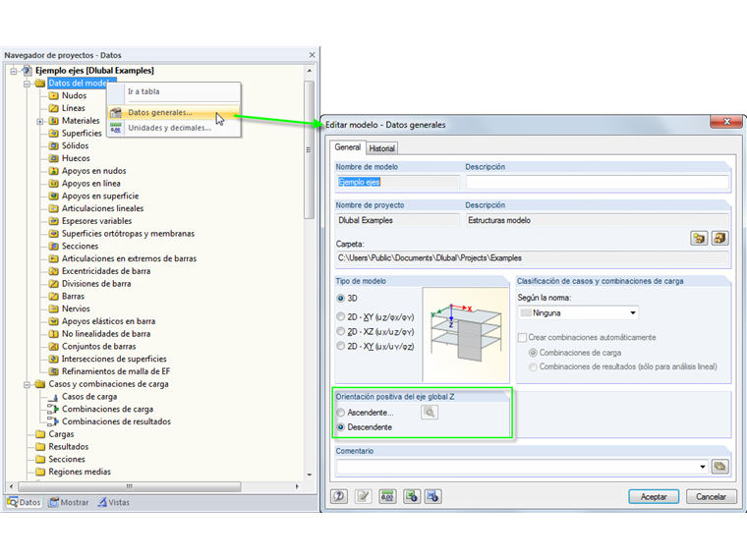
Task: Select Excentricidades de barra tree item
Action: pos(106,271)
